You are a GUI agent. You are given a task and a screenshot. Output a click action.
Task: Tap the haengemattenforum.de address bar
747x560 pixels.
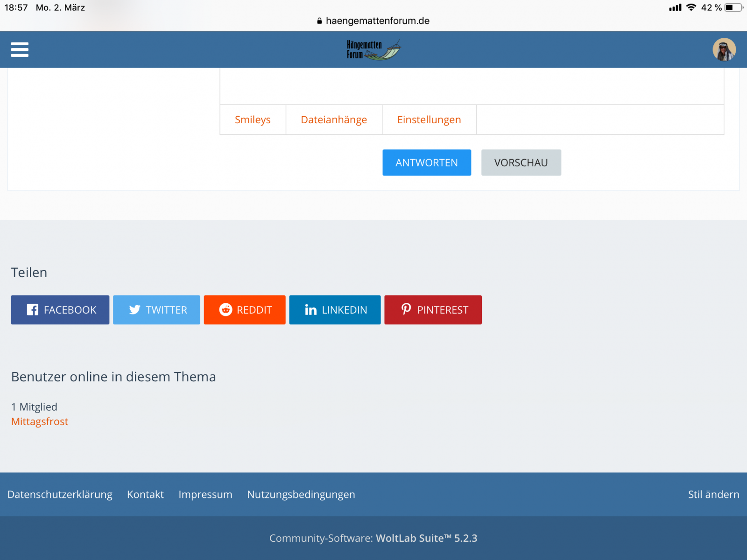pyautogui.click(x=373, y=21)
